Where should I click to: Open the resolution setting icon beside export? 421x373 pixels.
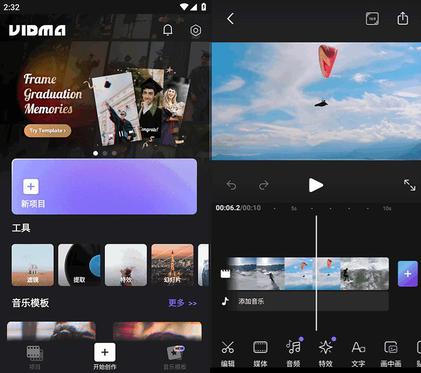[372, 19]
